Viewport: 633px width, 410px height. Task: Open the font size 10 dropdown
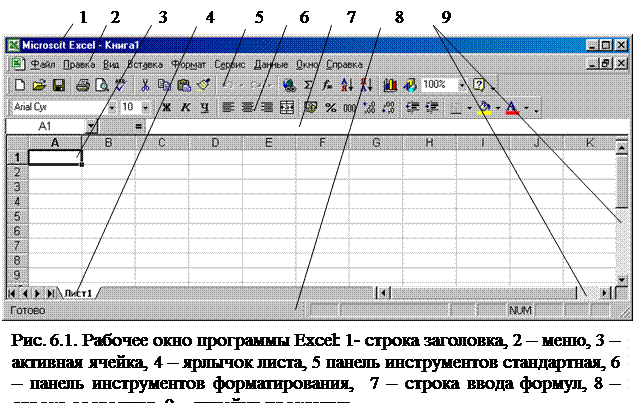coord(145,108)
